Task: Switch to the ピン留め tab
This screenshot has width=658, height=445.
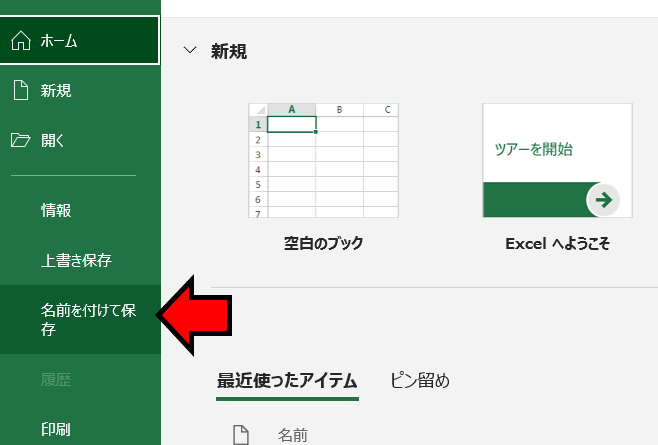Action: 419,380
